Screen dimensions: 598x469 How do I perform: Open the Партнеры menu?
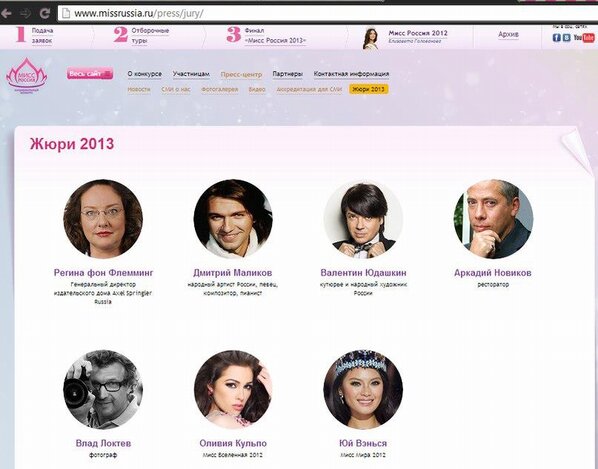click(x=288, y=74)
